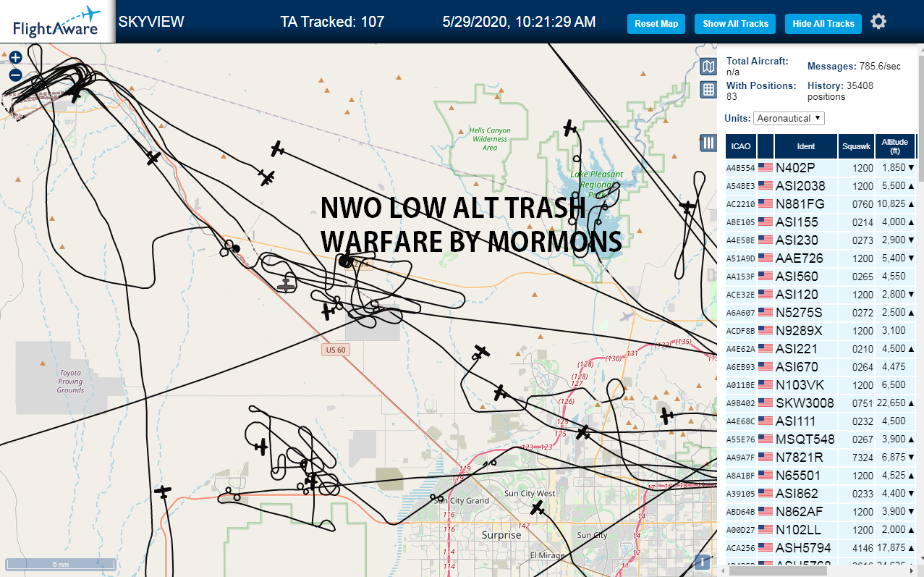Select aircraft N103VK in list

coord(821,385)
